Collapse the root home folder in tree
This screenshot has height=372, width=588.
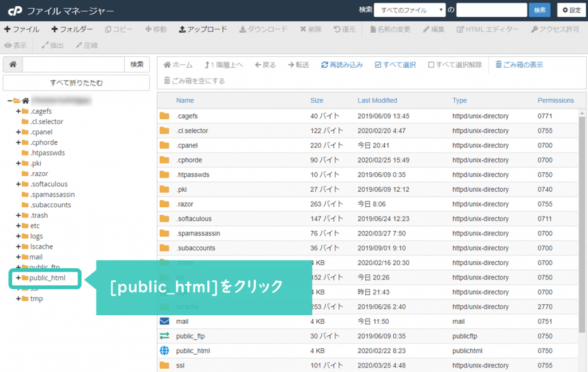pos(10,100)
